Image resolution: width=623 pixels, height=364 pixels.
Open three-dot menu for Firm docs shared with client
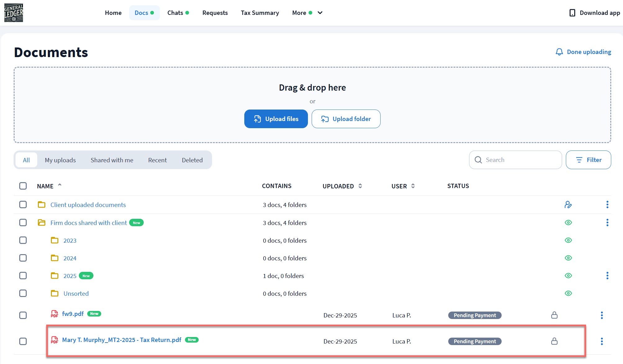point(607,222)
